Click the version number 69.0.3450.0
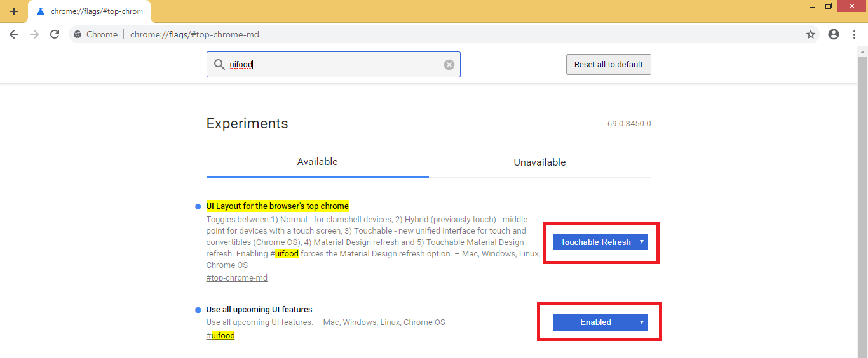This screenshot has height=358, width=868. pos(629,123)
